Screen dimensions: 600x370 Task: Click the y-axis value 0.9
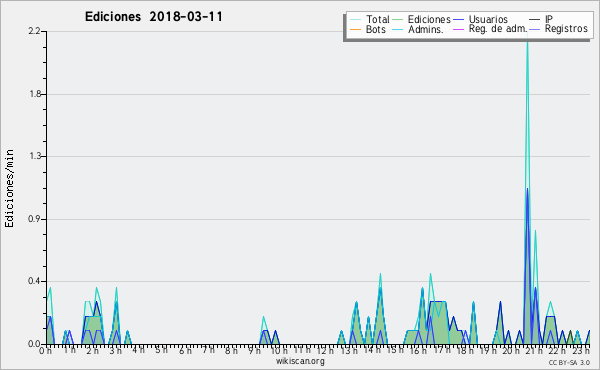pos(35,219)
